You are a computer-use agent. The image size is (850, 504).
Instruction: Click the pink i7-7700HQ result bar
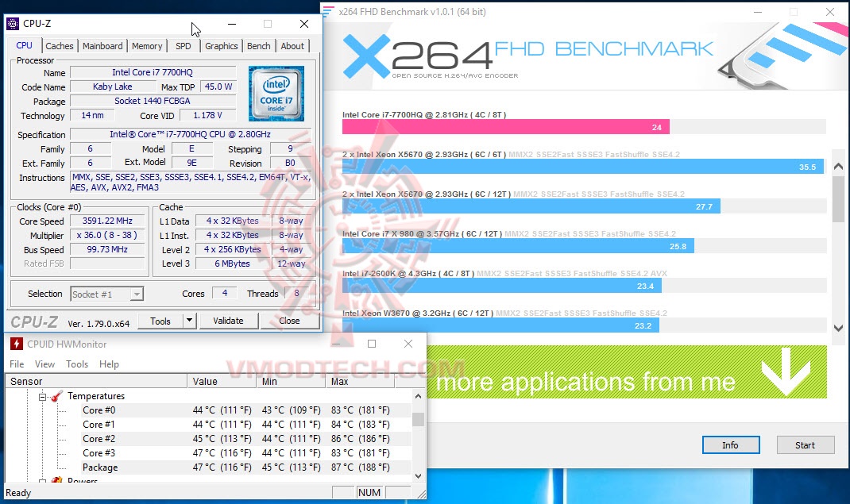coord(506,127)
